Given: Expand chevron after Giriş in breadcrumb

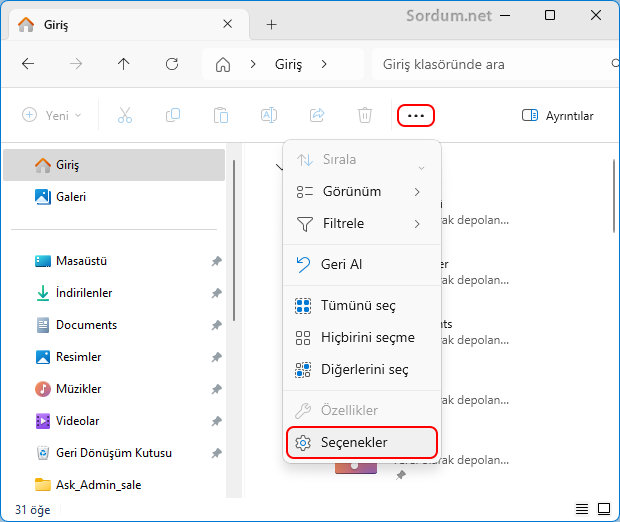Looking at the screenshot, I should 324,64.
